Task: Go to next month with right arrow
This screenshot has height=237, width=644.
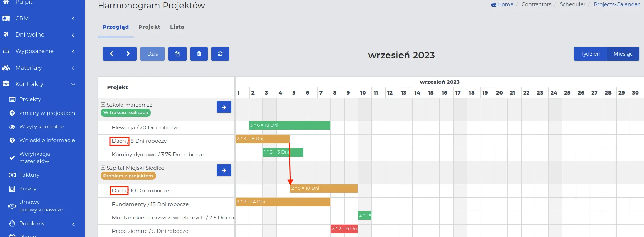Action: point(128,54)
